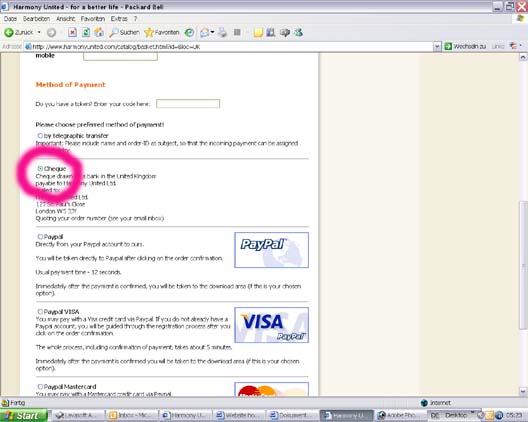
Task: Expand the Mail icon dropdown arrow
Action: (x=212, y=32)
